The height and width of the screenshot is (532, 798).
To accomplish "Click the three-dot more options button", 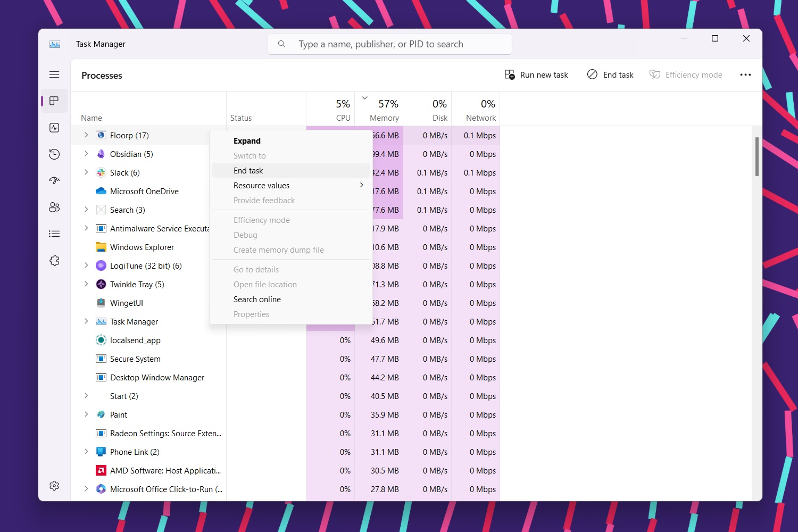I will coord(745,75).
